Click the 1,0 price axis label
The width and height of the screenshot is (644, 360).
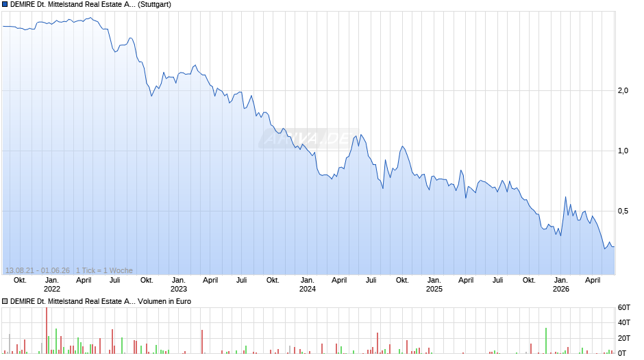[x=623, y=151]
